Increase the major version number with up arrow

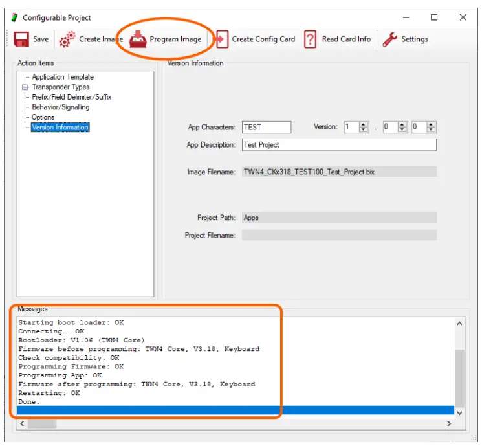pyautogui.click(x=364, y=124)
